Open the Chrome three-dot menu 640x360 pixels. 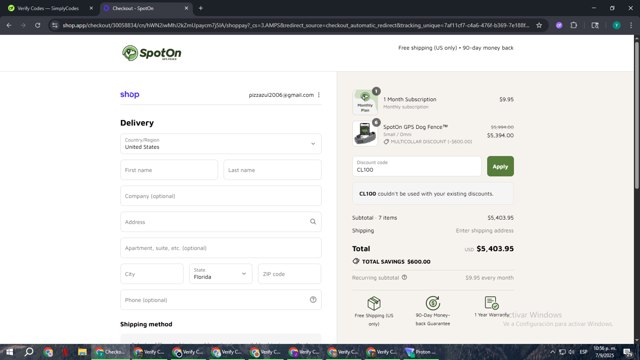[x=631, y=25]
